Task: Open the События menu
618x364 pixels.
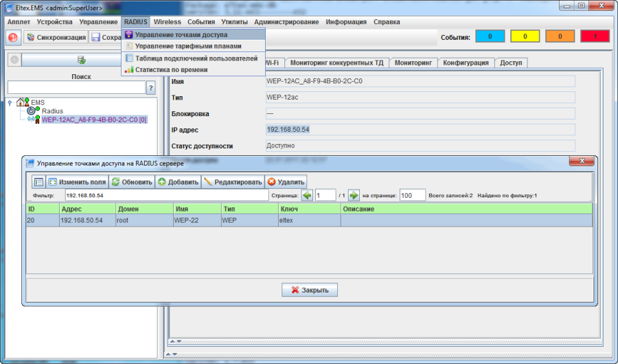Action: (201, 22)
